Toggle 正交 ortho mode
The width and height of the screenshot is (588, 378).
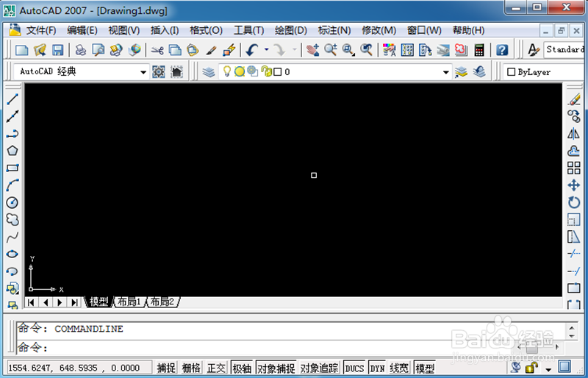point(216,368)
